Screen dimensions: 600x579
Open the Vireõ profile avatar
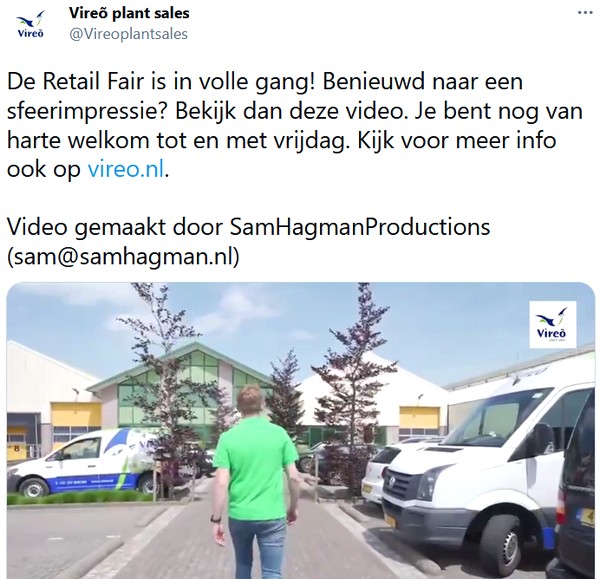31,24
